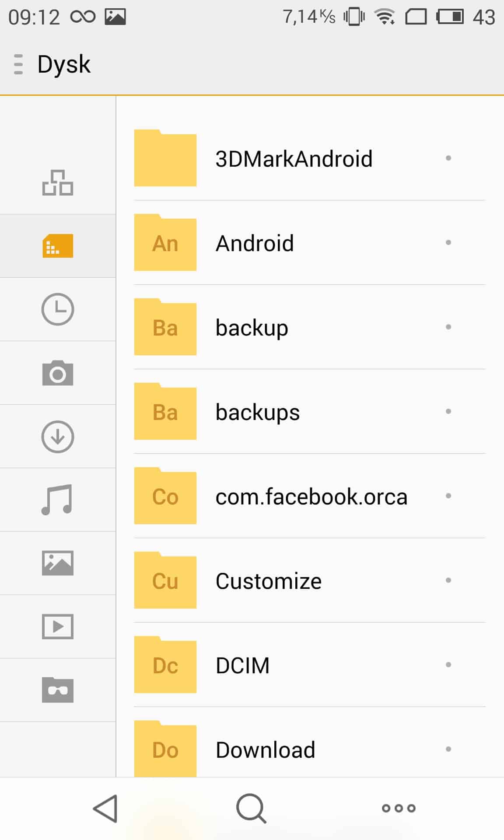Tap the search magnifier at bottom
The width and height of the screenshot is (504, 840).
[251, 808]
